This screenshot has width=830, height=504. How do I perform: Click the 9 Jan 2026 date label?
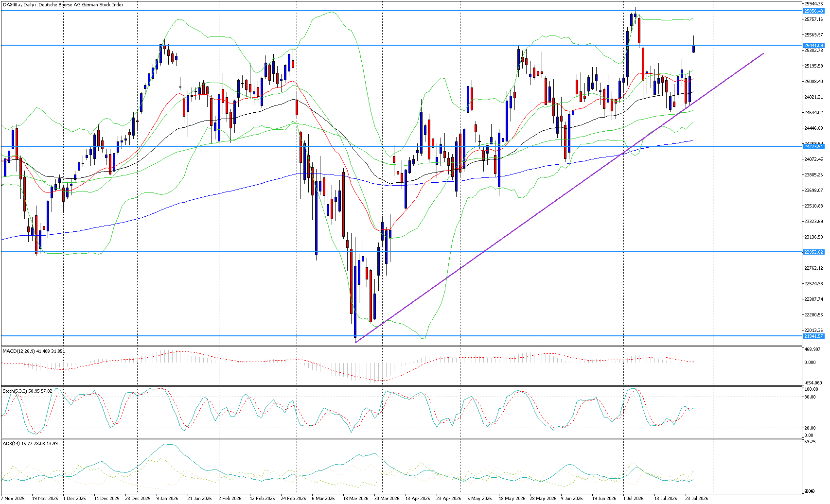pyautogui.click(x=167, y=498)
